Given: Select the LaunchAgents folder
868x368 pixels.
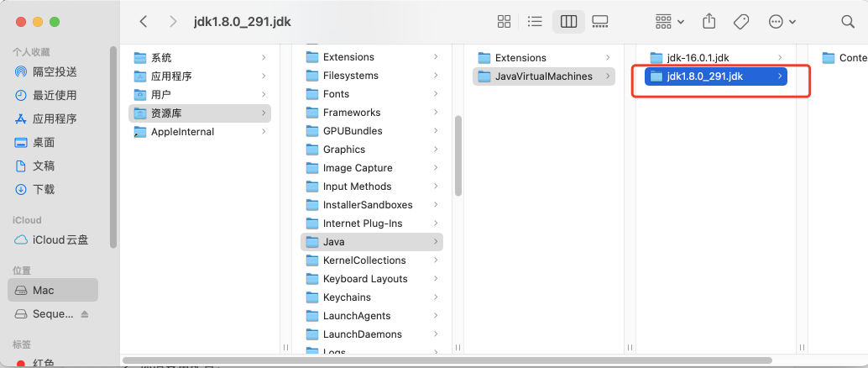Looking at the screenshot, I should click(x=372, y=316).
